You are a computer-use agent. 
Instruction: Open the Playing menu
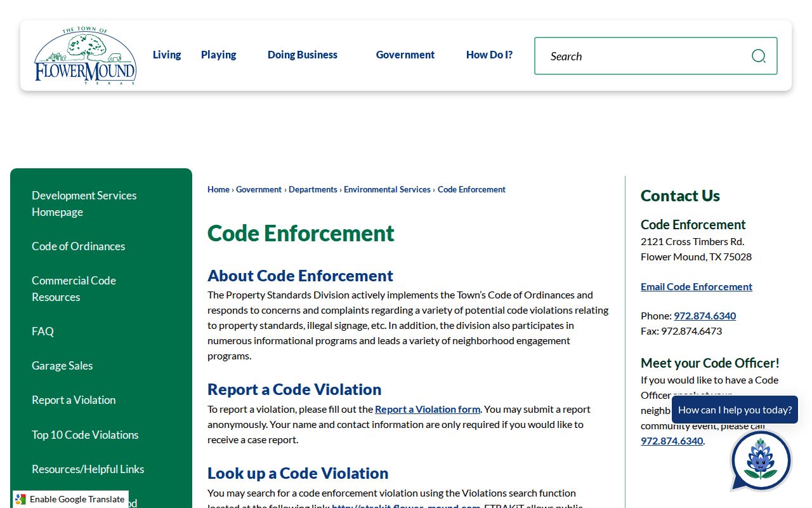218,55
